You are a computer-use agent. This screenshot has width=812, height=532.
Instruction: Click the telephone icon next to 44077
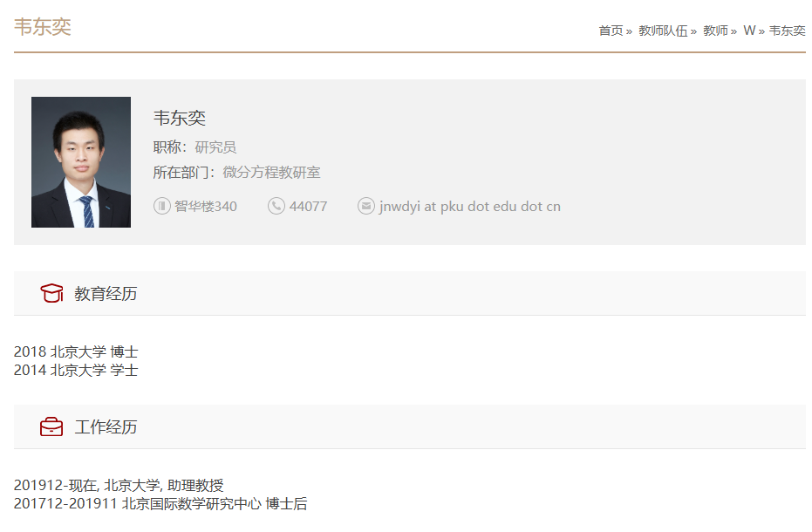tap(276, 206)
